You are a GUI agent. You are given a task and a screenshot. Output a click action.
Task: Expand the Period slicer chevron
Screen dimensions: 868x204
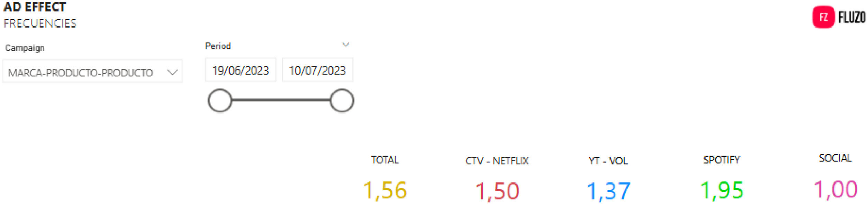(x=345, y=45)
